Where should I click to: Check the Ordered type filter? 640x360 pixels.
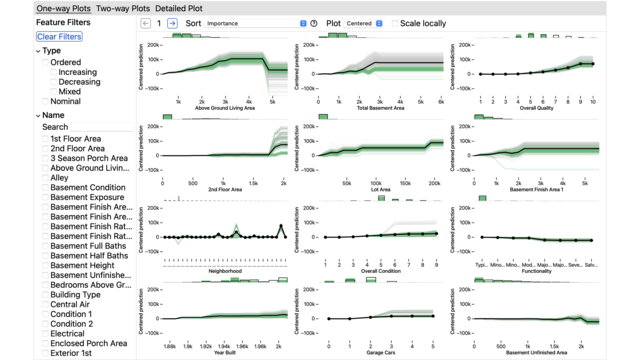click(45, 62)
